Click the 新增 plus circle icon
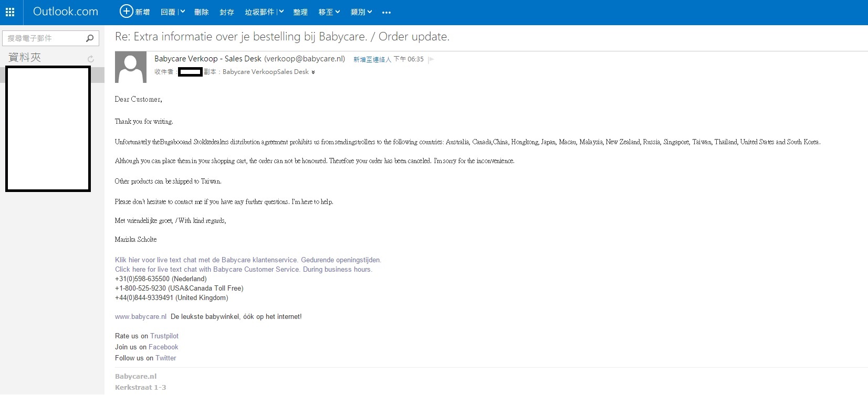Image resolution: width=868 pixels, height=395 pixels. pyautogui.click(x=126, y=11)
